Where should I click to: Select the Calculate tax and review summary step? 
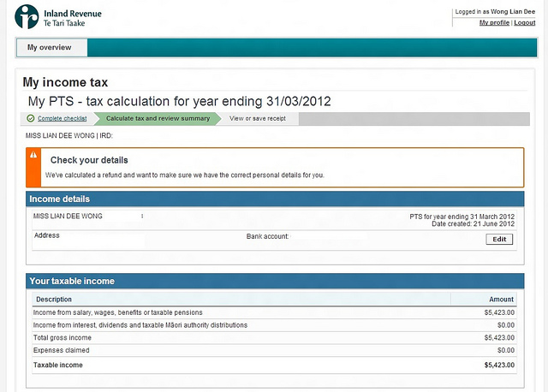[x=158, y=118]
